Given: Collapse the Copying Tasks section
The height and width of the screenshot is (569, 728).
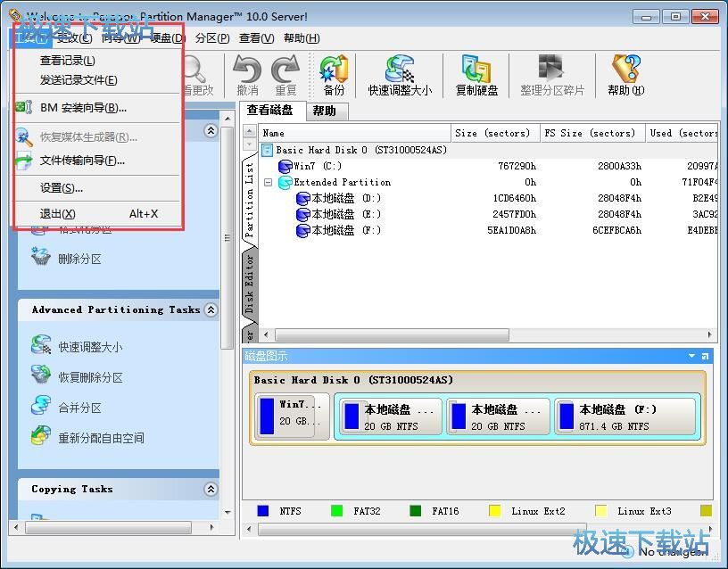Looking at the screenshot, I should tap(211, 489).
